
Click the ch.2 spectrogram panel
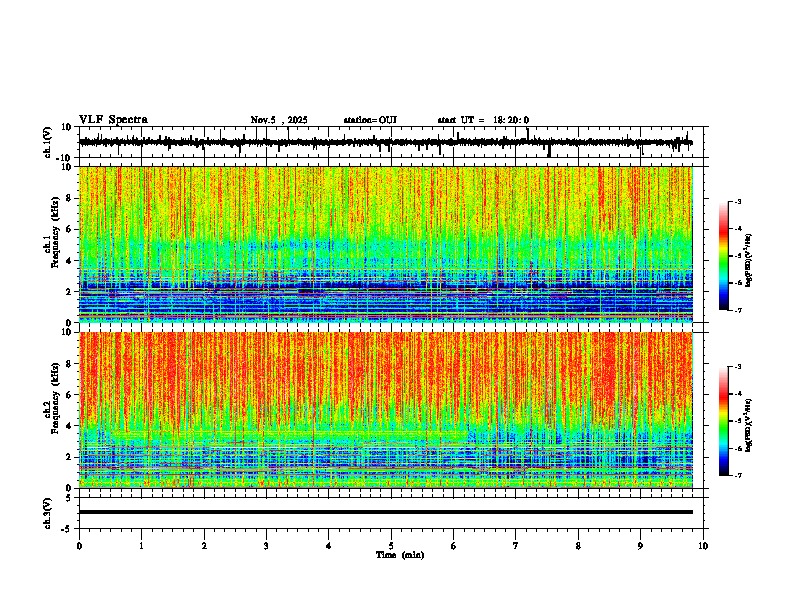[386, 410]
